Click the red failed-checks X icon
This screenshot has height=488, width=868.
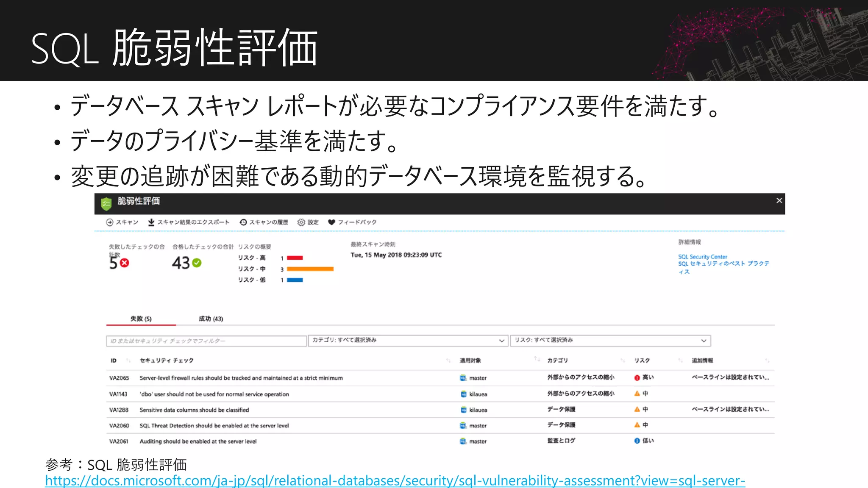[125, 263]
